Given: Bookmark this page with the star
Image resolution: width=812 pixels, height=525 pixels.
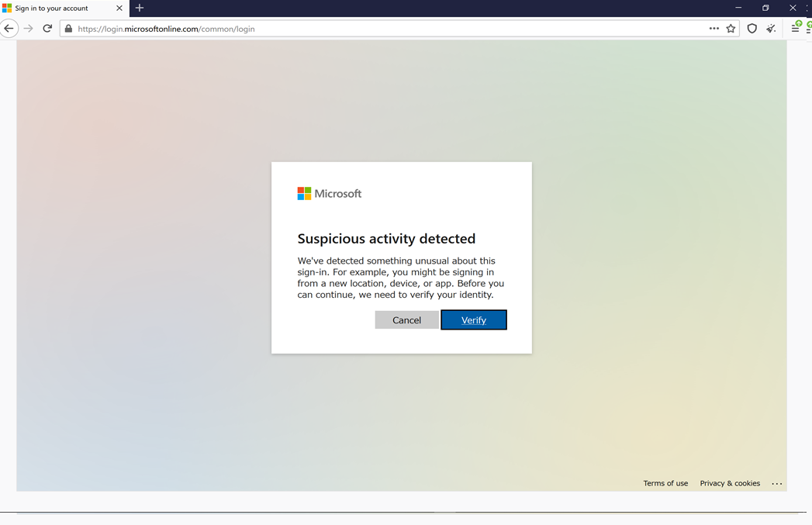Looking at the screenshot, I should [x=731, y=29].
